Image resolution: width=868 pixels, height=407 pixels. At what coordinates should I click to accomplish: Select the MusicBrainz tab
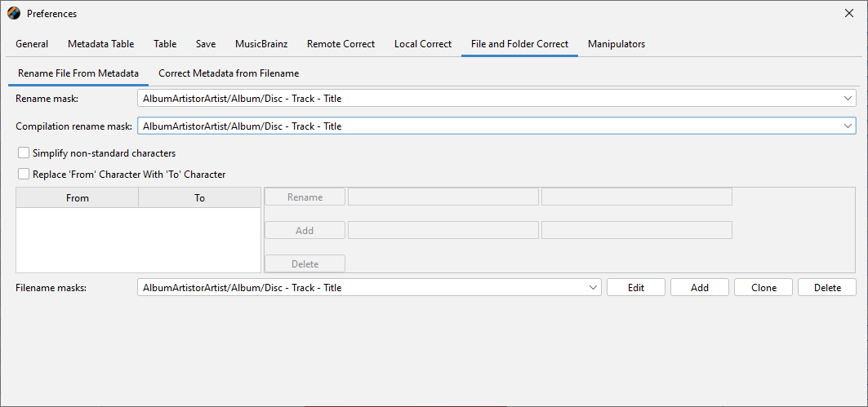261,44
